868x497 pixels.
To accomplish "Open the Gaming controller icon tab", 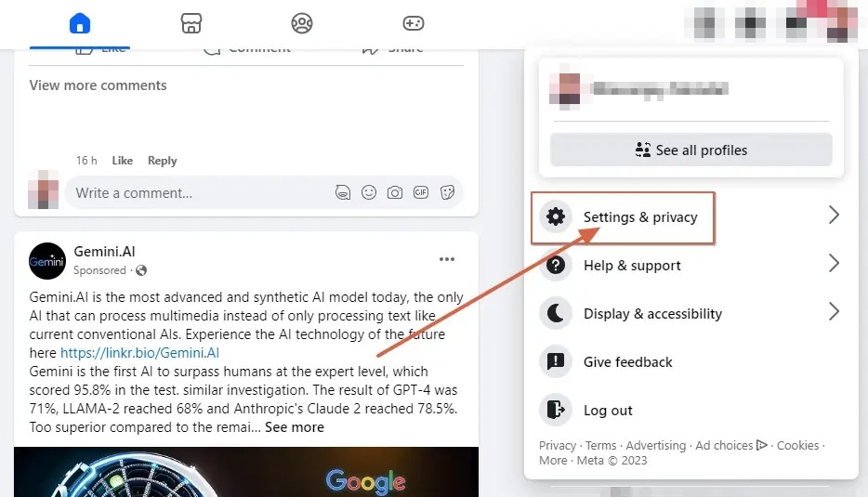I will (x=413, y=23).
